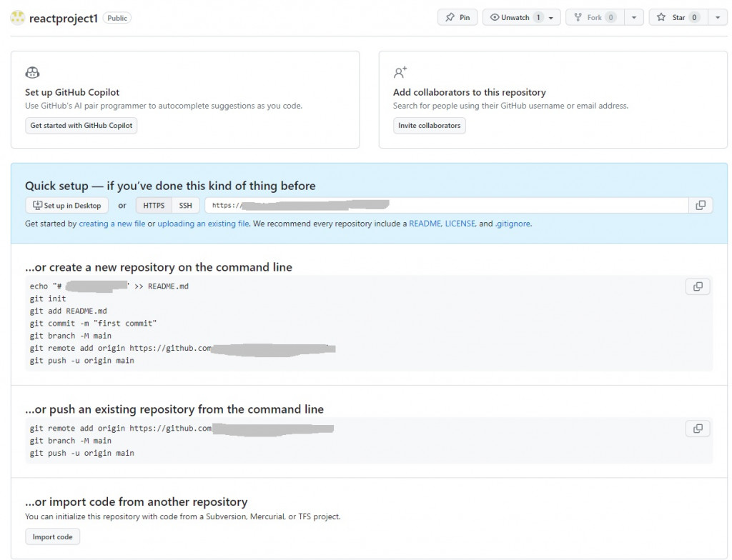Open the README link
Image resolution: width=732 pixels, height=560 pixels.
point(425,224)
